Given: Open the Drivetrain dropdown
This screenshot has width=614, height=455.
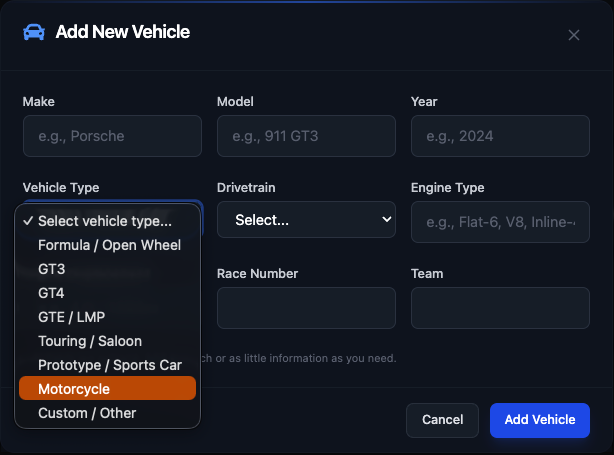Looking at the screenshot, I should click(306, 220).
